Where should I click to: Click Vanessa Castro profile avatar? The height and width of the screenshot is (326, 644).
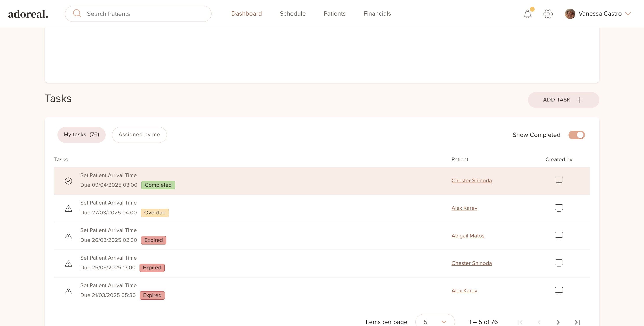tap(570, 14)
